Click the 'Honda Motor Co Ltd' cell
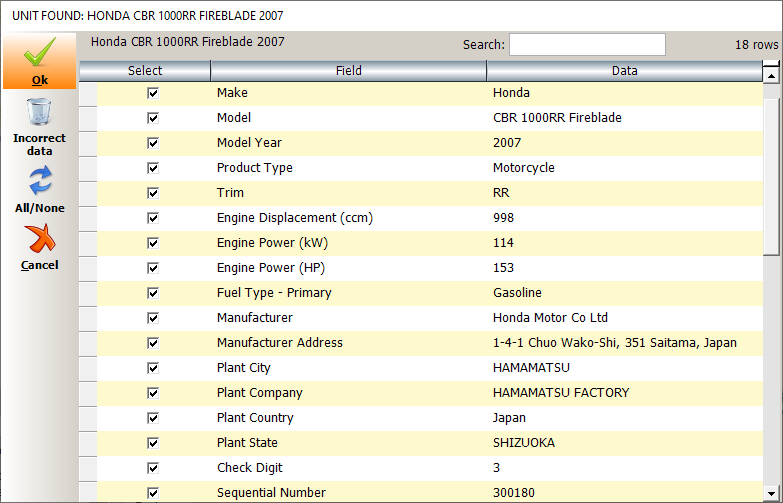The width and height of the screenshot is (783, 503). (625, 318)
